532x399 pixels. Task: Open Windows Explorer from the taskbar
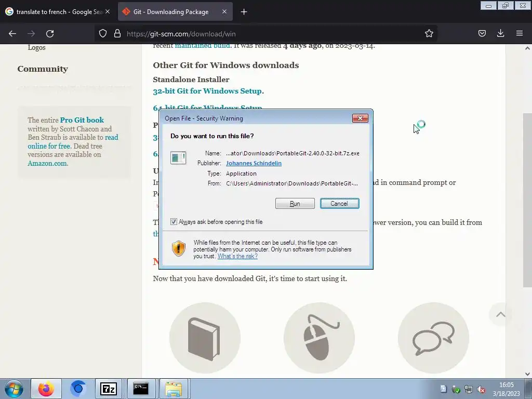[x=174, y=389]
